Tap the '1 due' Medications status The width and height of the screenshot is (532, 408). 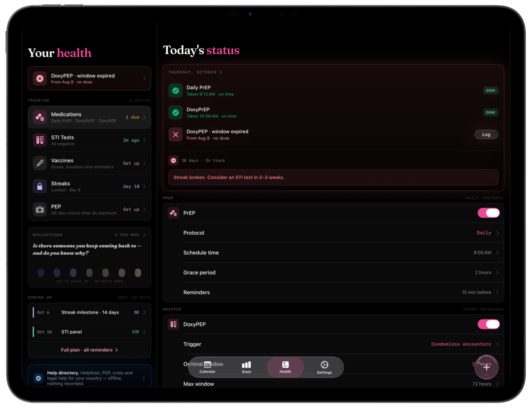pos(133,117)
